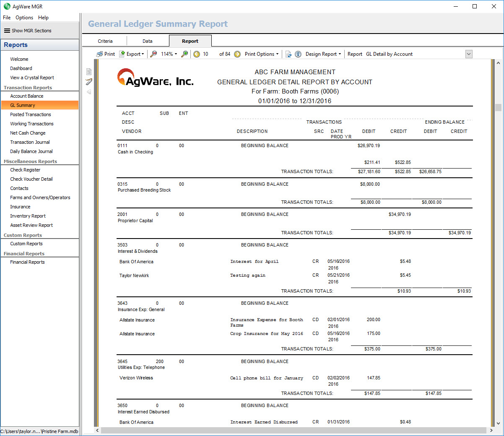
Task: Open the Design Report dropdown
Action: (323, 54)
